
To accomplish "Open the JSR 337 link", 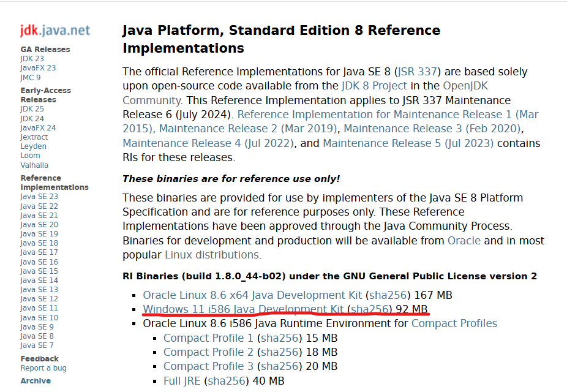I will point(417,72).
